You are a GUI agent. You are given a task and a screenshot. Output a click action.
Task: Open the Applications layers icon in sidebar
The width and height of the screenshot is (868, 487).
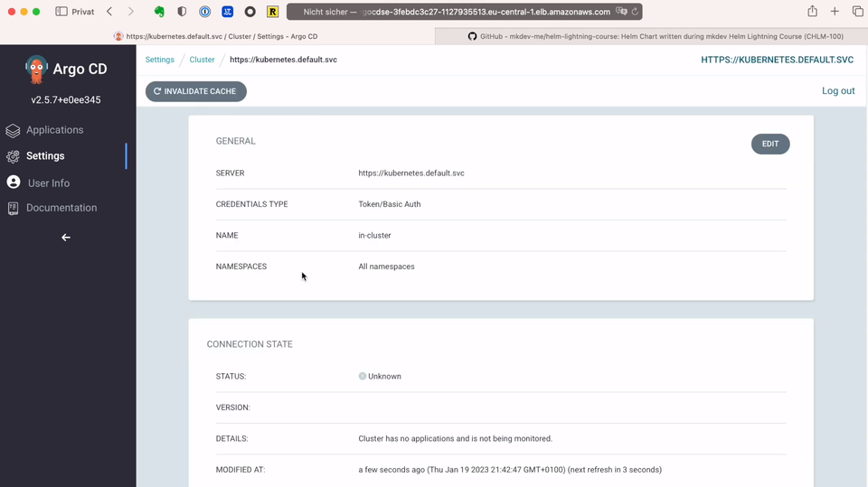tap(13, 131)
